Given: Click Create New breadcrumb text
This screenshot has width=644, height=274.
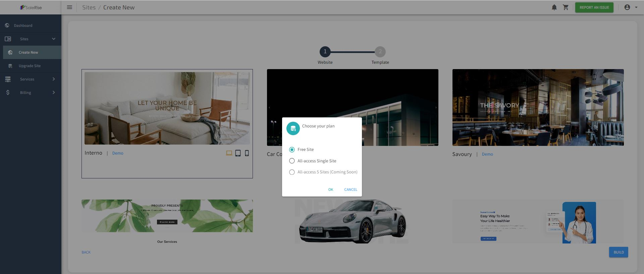Looking at the screenshot, I should pyautogui.click(x=119, y=7).
